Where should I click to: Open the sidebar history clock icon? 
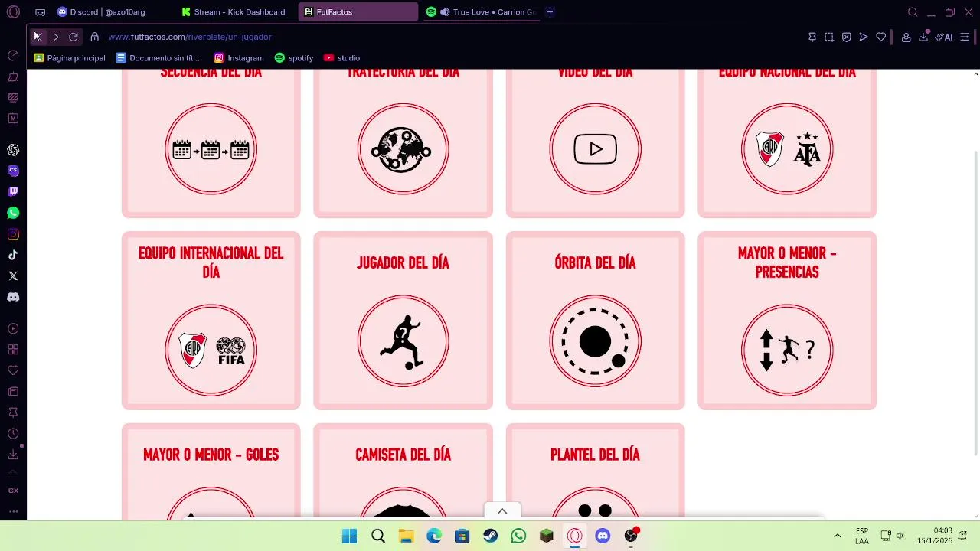13,434
